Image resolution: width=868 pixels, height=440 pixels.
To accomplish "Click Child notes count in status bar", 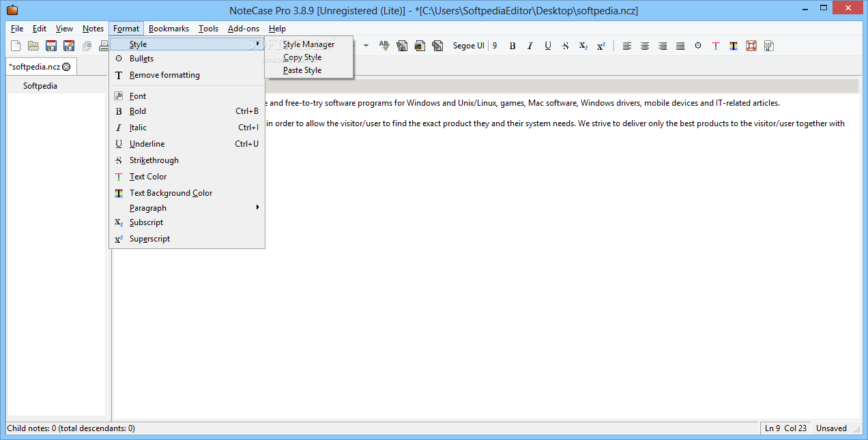I will [71, 428].
